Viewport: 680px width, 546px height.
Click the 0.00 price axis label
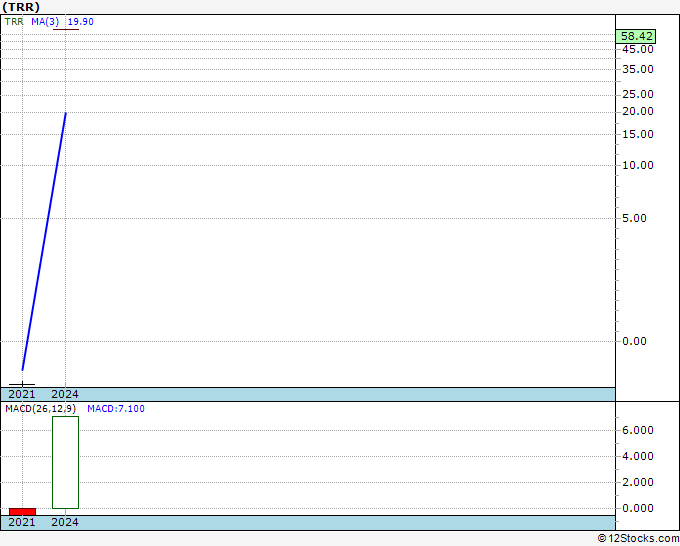pyautogui.click(x=634, y=341)
